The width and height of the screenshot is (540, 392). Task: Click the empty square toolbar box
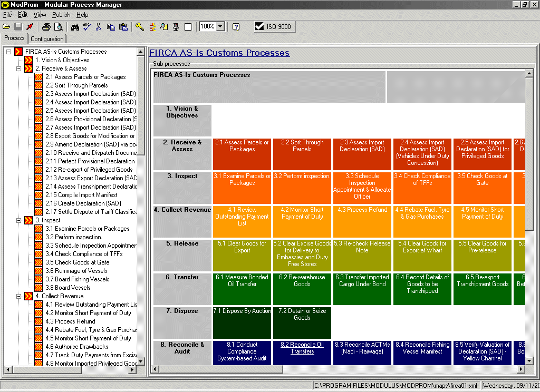(x=188, y=27)
